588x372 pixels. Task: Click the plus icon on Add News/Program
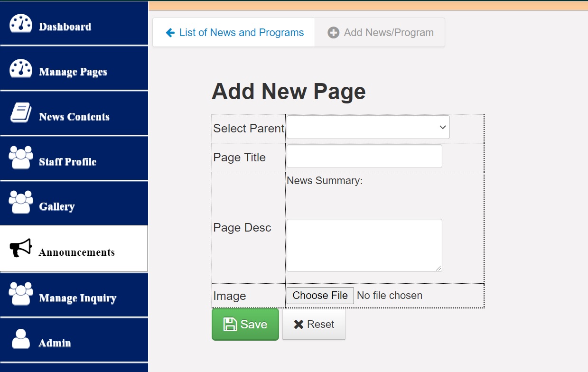coord(333,32)
